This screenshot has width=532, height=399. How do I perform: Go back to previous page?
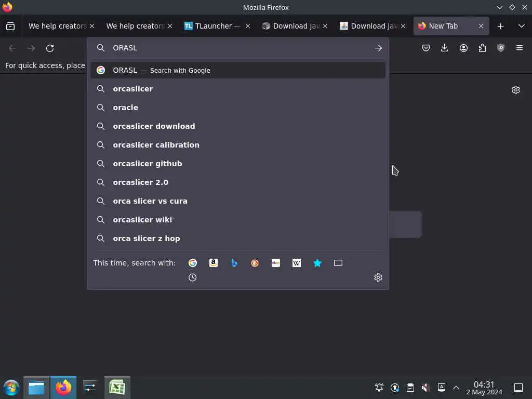[x=12, y=48]
